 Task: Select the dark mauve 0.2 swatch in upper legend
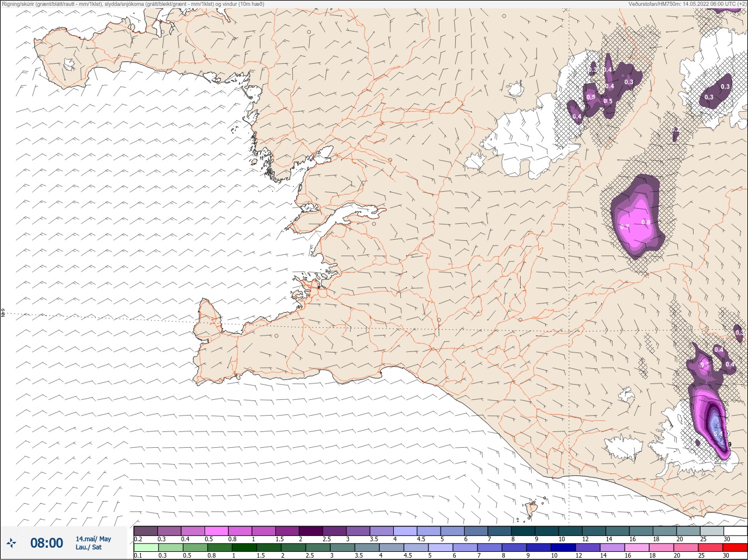pyautogui.click(x=146, y=531)
